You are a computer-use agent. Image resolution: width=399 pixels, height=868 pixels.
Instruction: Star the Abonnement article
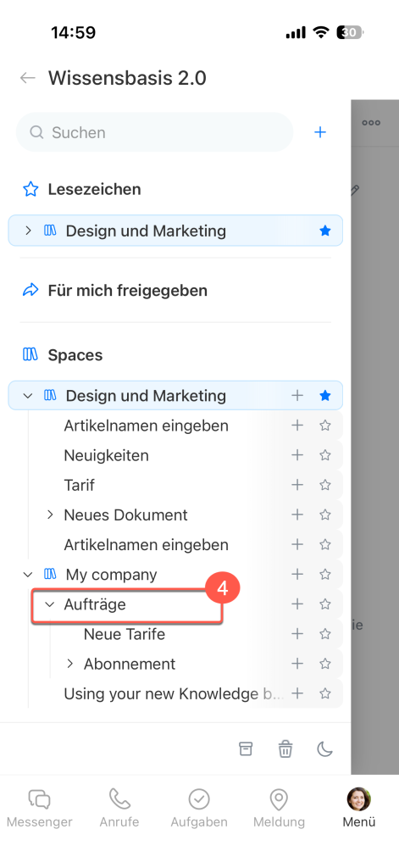325,664
